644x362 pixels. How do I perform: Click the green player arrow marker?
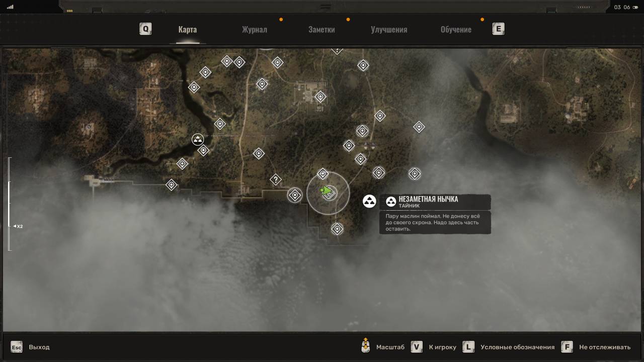pyautogui.click(x=326, y=190)
